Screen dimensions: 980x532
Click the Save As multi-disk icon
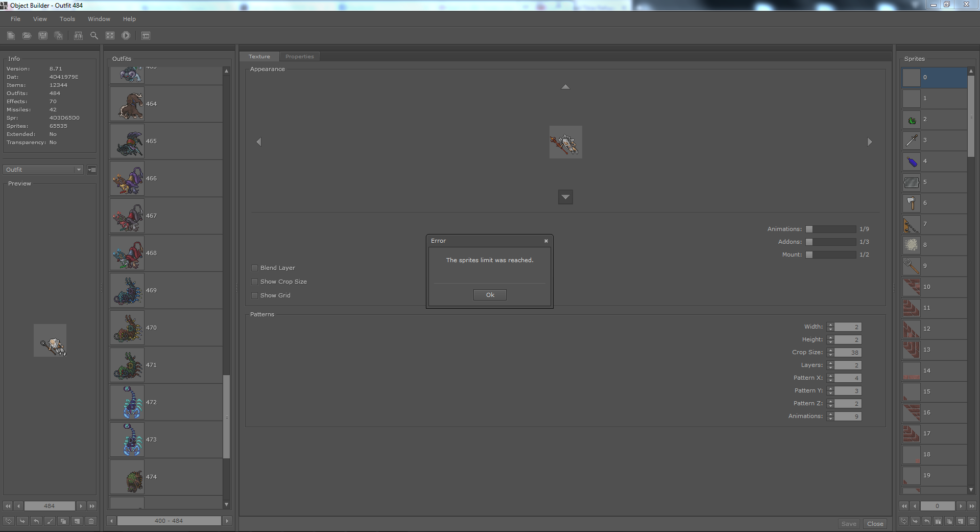point(59,35)
